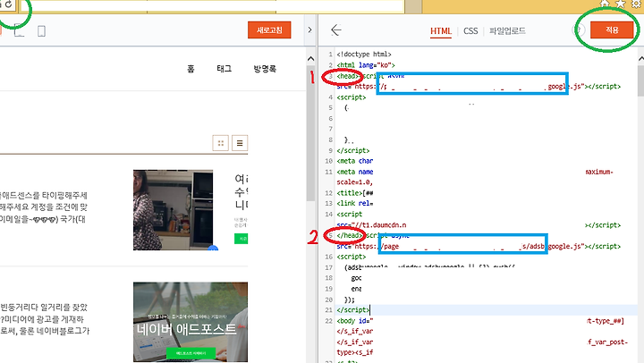Click the </script> on line 9
Screen dimensions: 644x363
tap(353, 150)
